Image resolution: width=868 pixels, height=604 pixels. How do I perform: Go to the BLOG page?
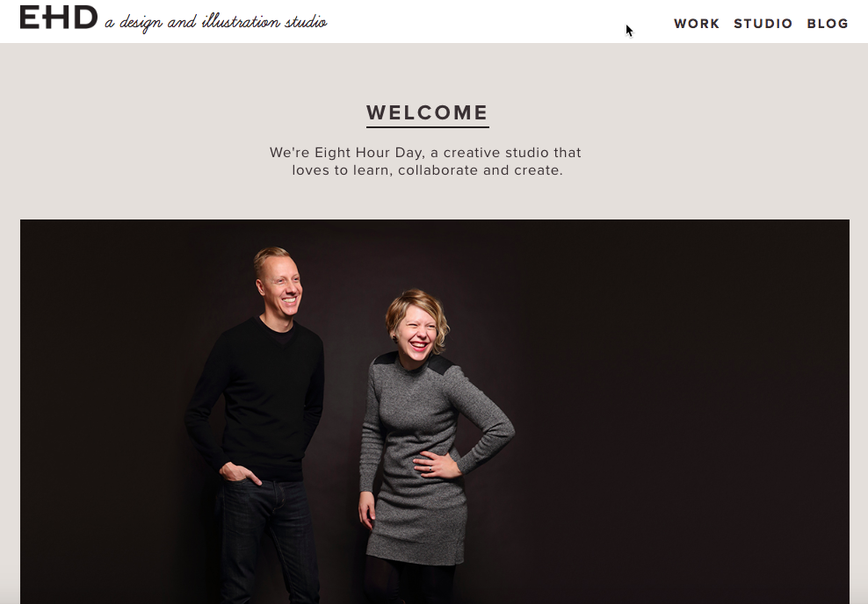click(x=828, y=24)
